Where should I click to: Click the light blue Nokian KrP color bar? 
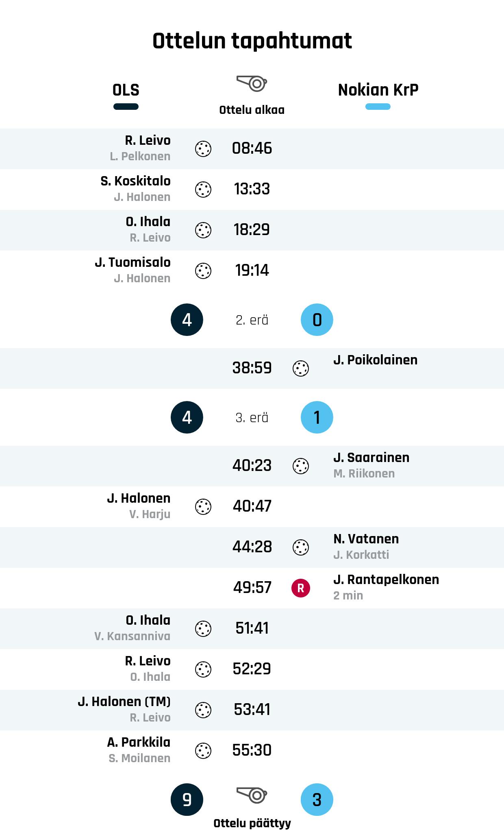pyautogui.click(x=378, y=107)
